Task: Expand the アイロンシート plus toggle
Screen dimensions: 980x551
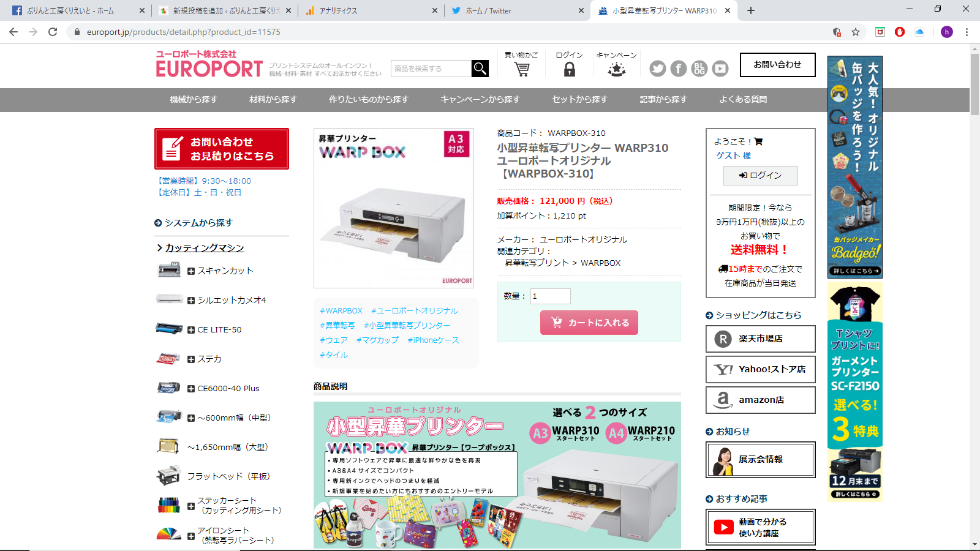Action: (x=191, y=536)
